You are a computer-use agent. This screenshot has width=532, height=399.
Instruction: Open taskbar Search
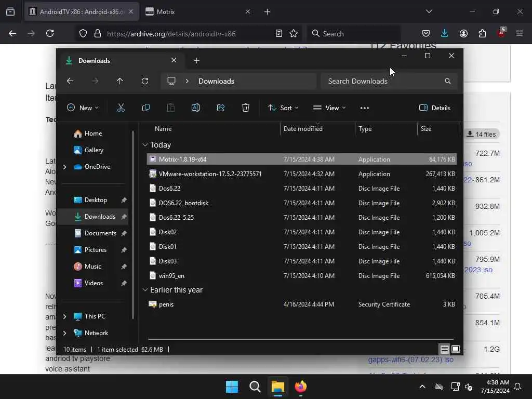255,387
